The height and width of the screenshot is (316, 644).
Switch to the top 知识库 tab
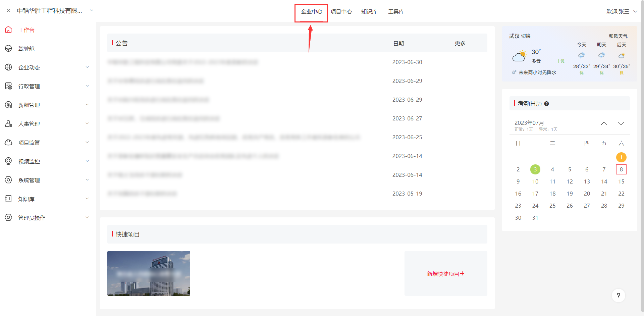[369, 12]
